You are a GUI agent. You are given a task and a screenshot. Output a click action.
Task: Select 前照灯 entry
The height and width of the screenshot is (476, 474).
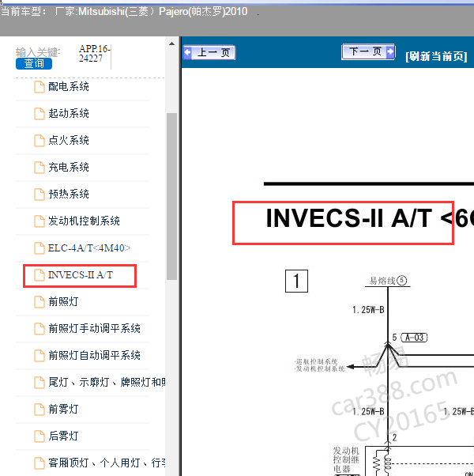pyautogui.click(x=63, y=302)
